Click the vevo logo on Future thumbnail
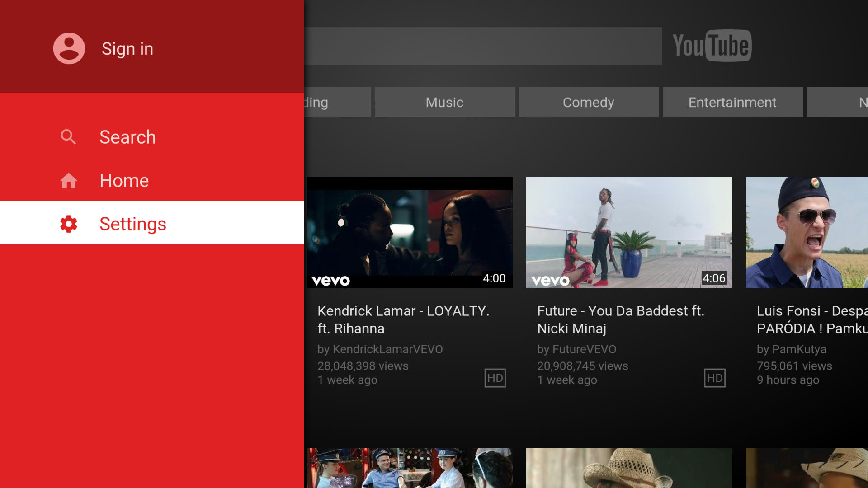The width and height of the screenshot is (868, 488). (x=550, y=281)
